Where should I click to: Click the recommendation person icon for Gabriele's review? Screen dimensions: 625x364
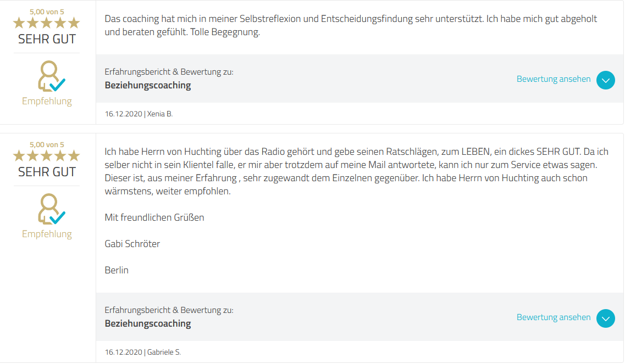tap(50, 209)
